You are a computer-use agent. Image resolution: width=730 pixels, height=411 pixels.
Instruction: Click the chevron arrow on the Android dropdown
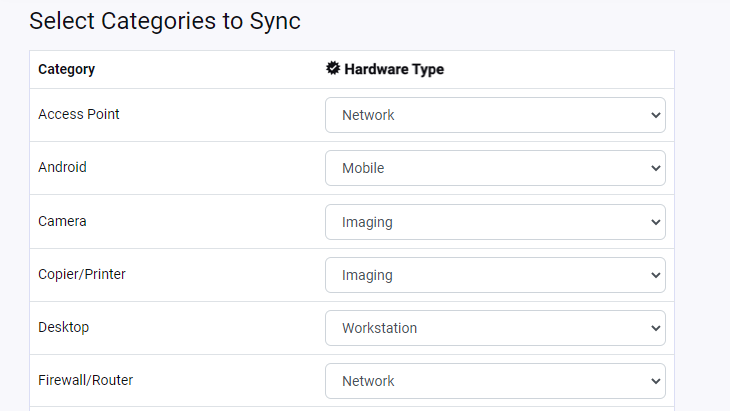[x=656, y=168]
